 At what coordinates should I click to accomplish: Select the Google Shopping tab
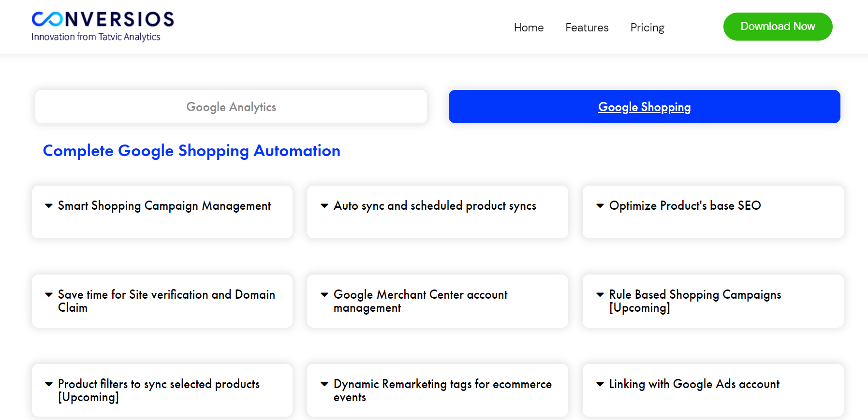pyautogui.click(x=644, y=106)
